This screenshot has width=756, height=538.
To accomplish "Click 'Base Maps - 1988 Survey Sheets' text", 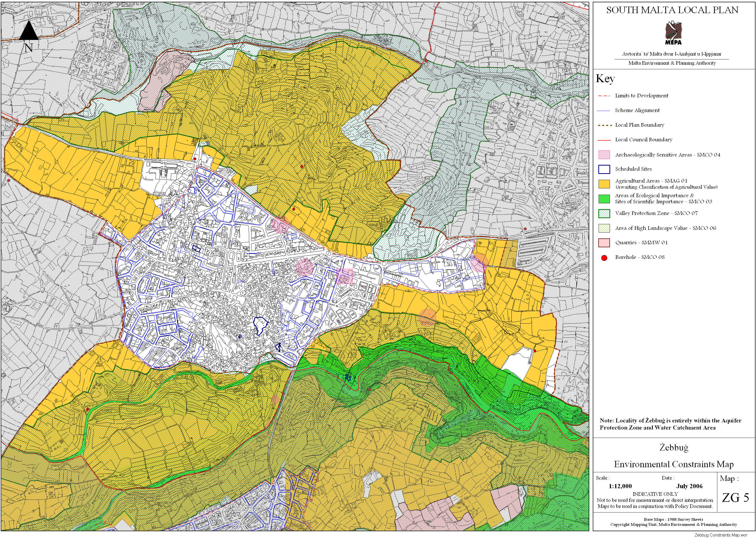I will pyautogui.click(x=674, y=520).
